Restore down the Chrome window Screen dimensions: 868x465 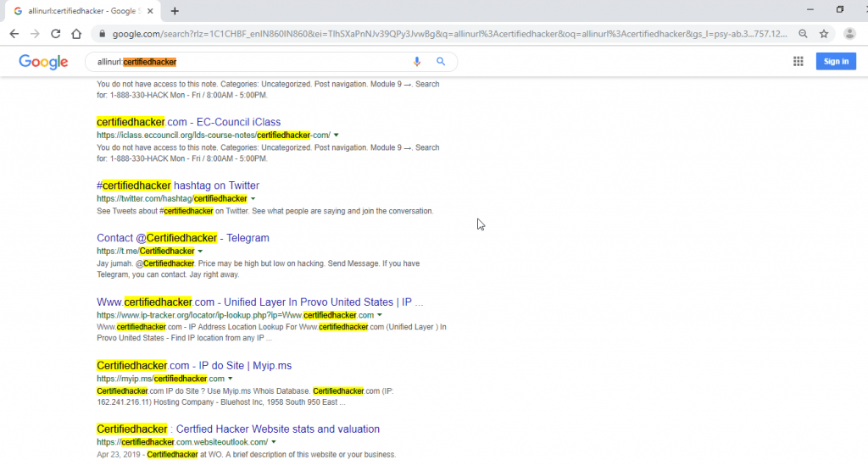coord(840,9)
